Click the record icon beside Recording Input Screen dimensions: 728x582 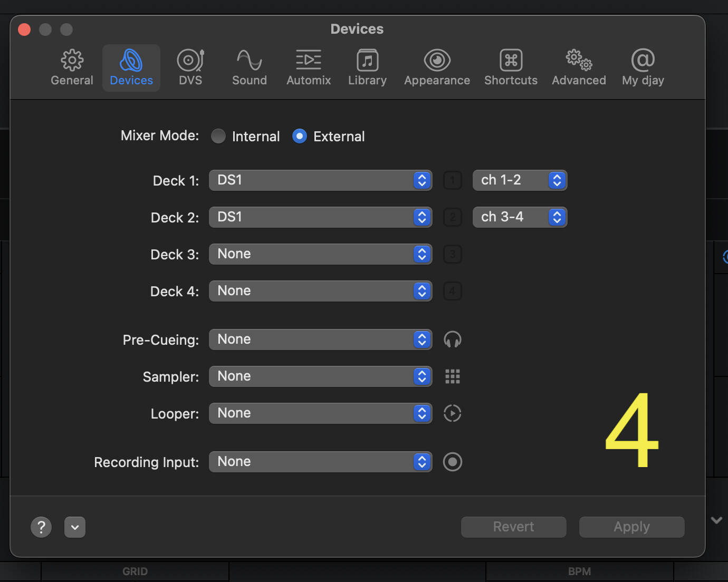(x=453, y=462)
